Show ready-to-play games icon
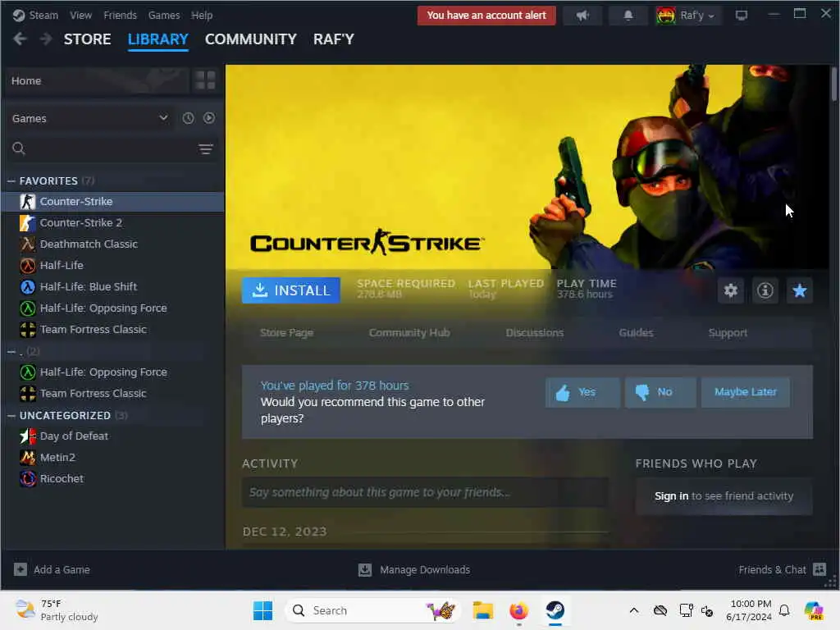 pyautogui.click(x=209, y=118)
